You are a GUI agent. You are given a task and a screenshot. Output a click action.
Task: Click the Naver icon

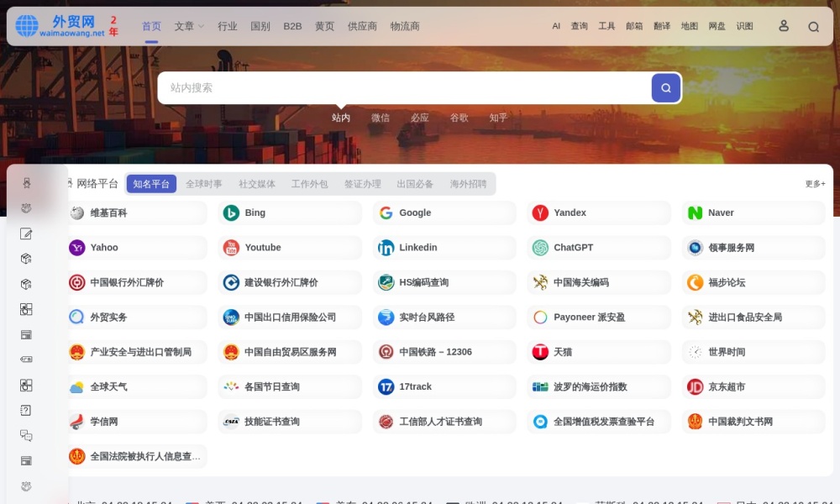pos(695,213)
